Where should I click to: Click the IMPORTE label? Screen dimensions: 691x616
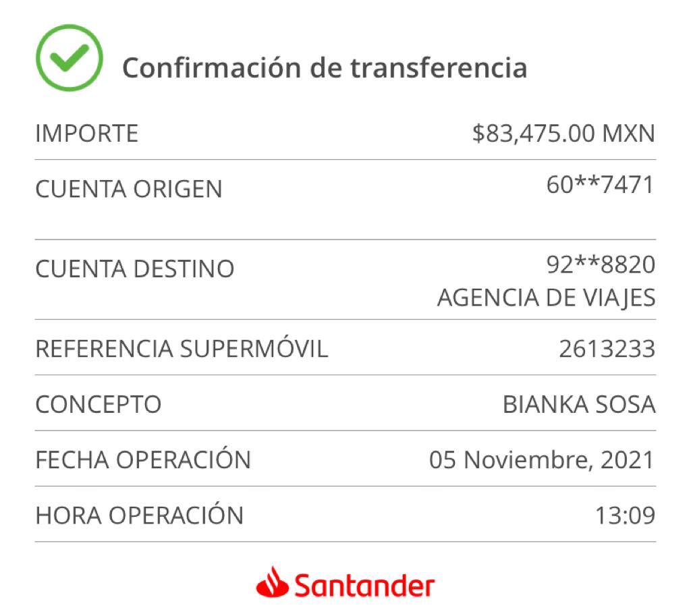pyautogui.click(x=87, y=134)
